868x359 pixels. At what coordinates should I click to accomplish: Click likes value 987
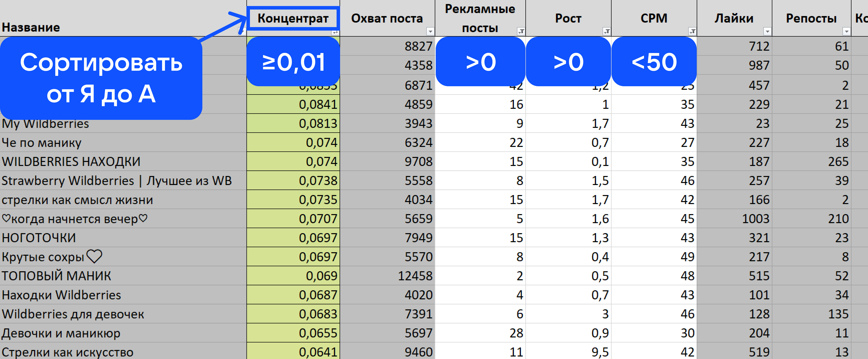tap(734, 65)
